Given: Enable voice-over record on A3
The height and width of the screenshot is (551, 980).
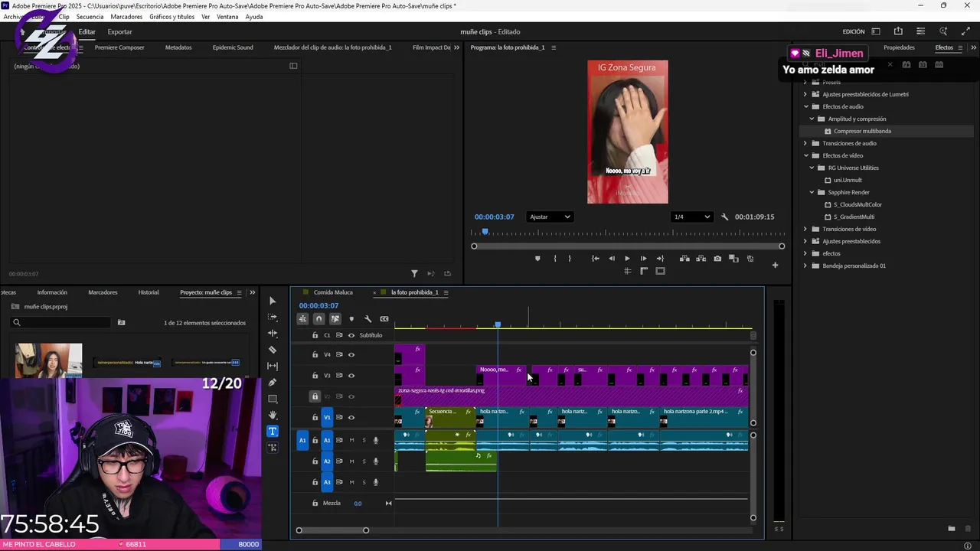Looking at the screenshot, I should (375, 482).
